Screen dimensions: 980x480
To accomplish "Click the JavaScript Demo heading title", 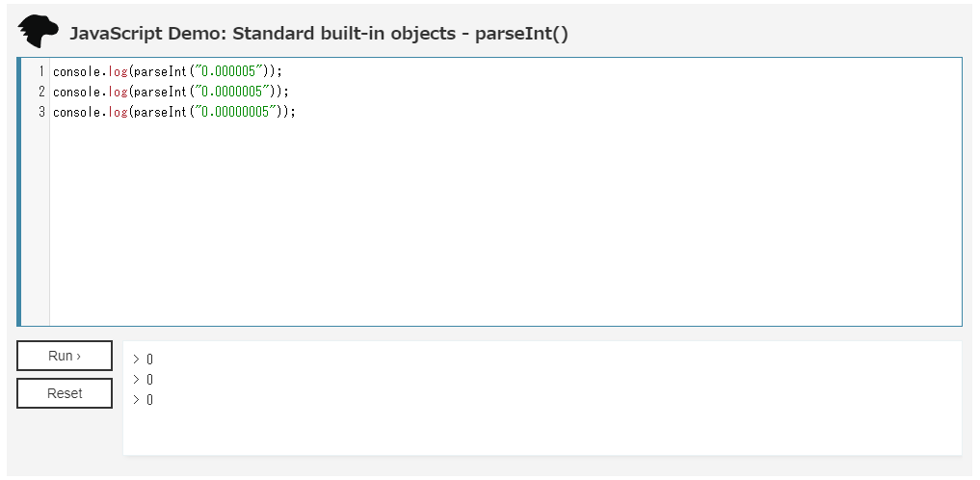I will pyautogui.click(x=319, y=33).
